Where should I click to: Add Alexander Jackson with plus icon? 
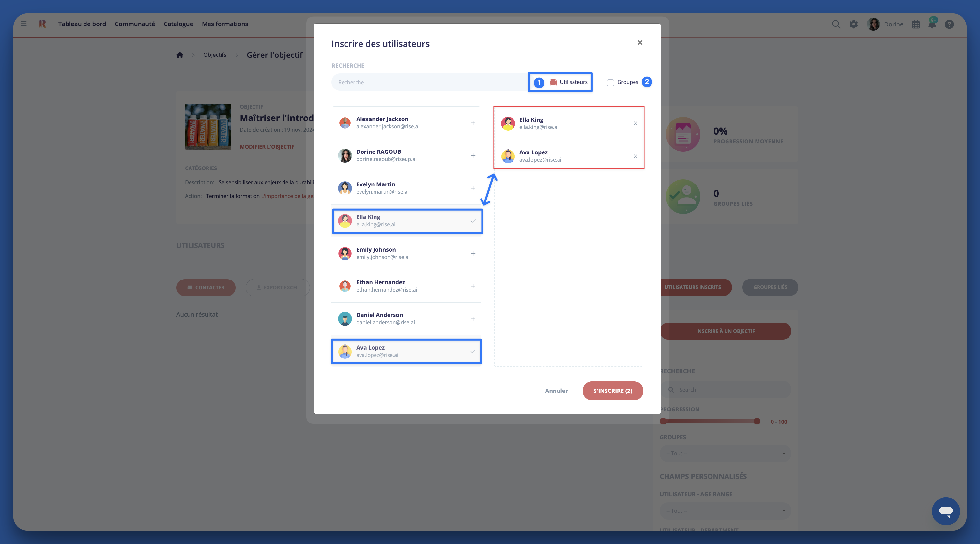point(473,123)
